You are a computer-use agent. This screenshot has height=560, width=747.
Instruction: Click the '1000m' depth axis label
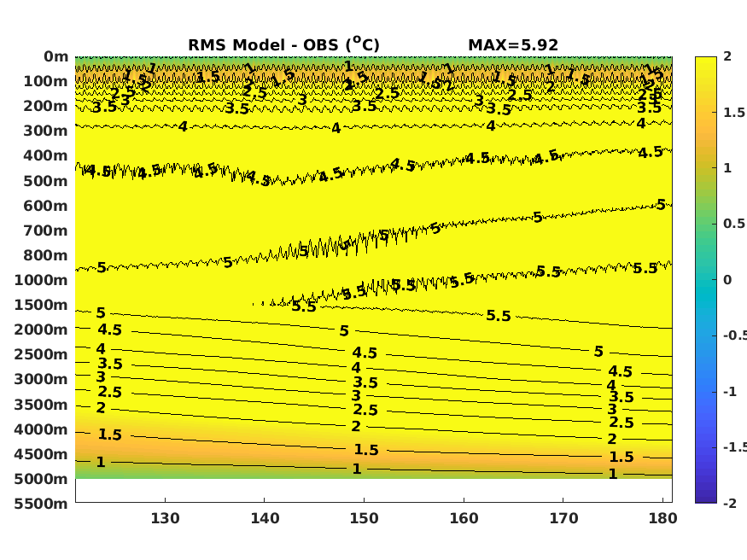click(x=42, y=281)
